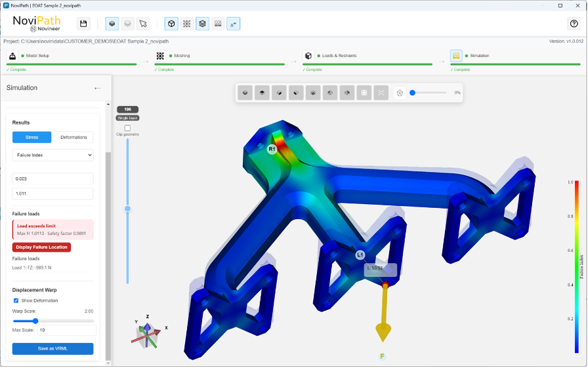Select the cursor pointer selection tool
This screenshot has width=588, height=368.
click(x=143, y=24)
